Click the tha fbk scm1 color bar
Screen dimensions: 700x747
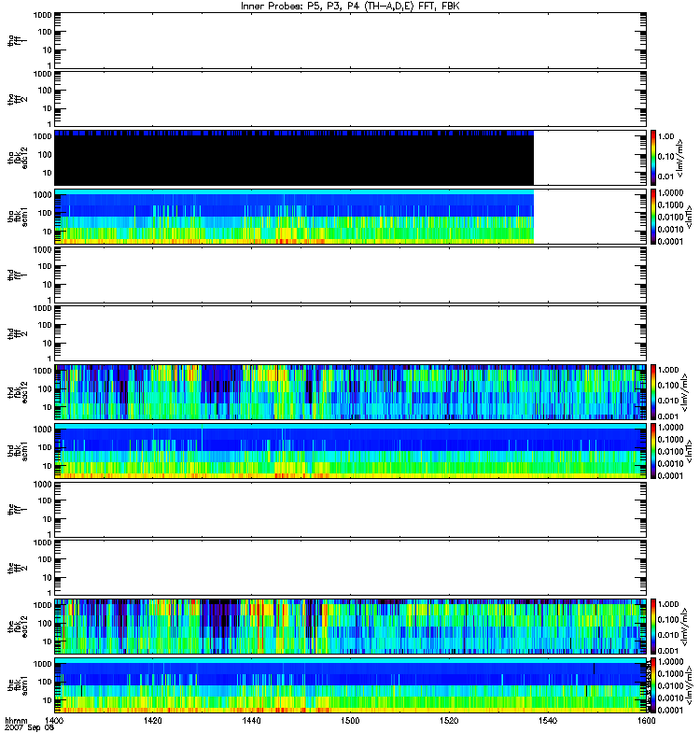coord(654,217)
